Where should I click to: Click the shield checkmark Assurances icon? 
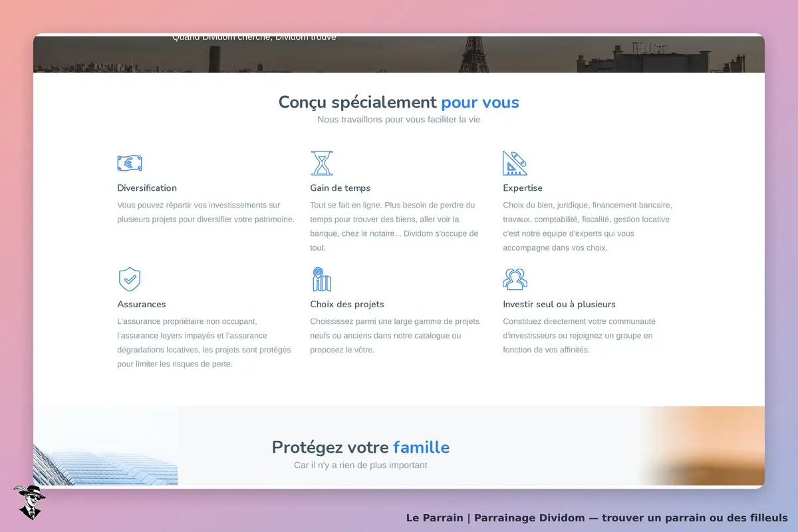click(129, 279)
